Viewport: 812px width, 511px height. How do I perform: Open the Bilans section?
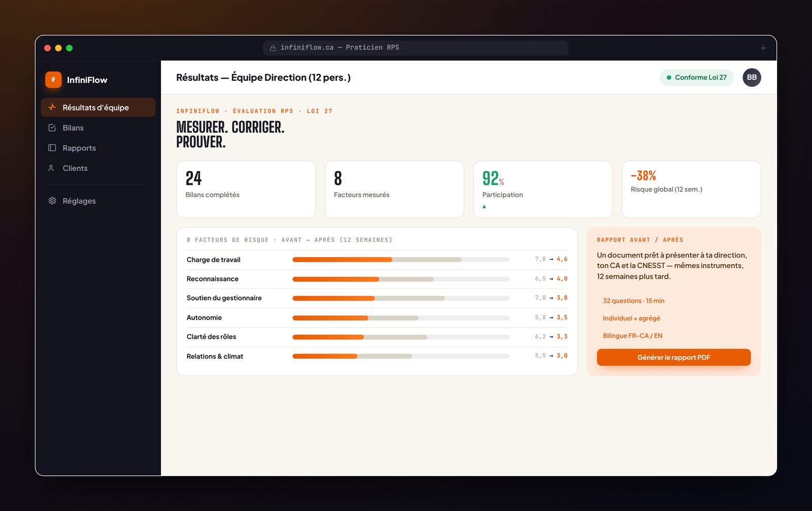pyautogui.click(x=98, y=127)
